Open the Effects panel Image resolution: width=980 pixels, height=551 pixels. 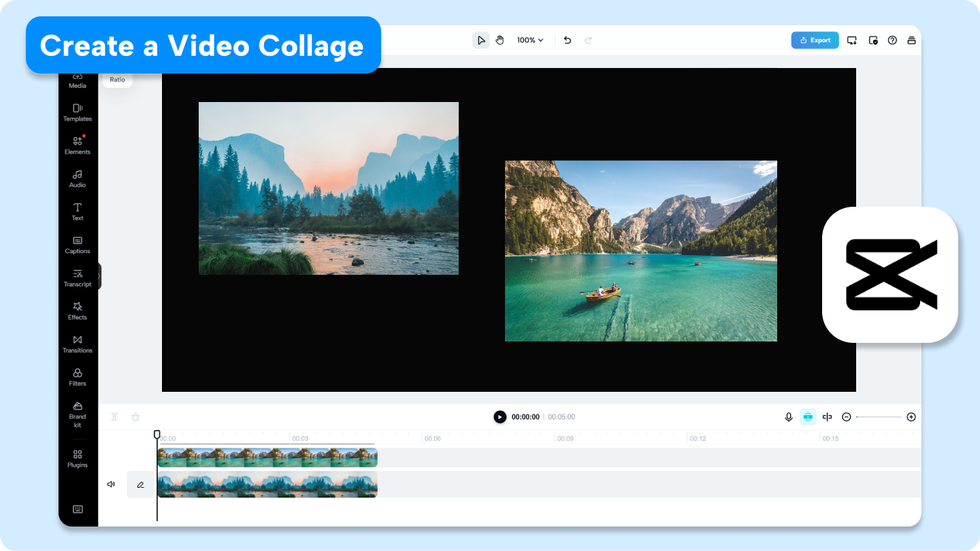click(77, 312)
